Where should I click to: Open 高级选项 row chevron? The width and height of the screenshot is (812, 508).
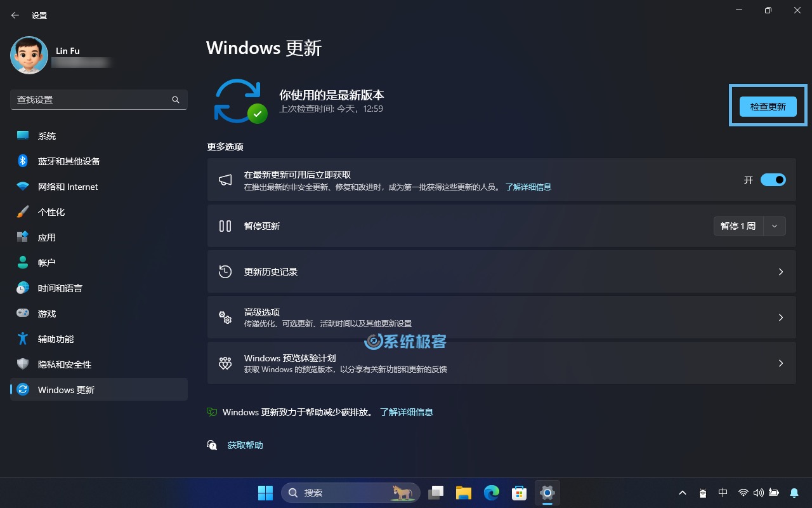781,317
